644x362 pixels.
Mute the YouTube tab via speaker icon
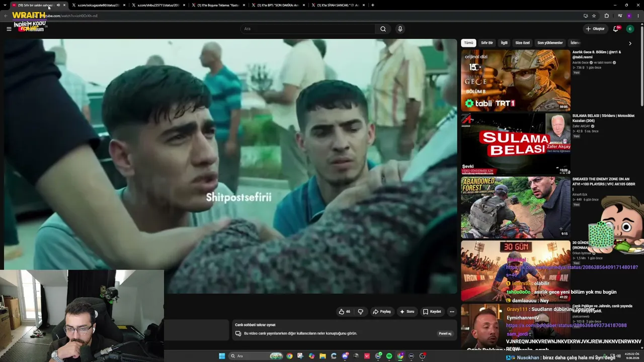click(58, 5)
